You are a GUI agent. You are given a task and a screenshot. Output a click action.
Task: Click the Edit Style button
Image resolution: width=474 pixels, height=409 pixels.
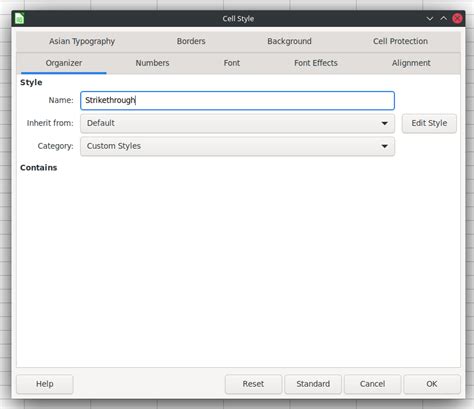[x=429, y=123]
